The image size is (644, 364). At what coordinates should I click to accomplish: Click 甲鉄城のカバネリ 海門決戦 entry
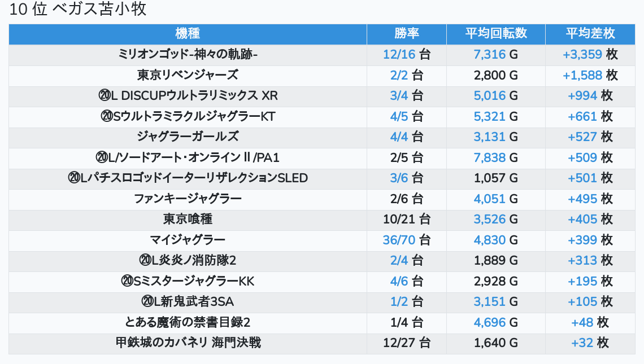[x=188, y=343]
